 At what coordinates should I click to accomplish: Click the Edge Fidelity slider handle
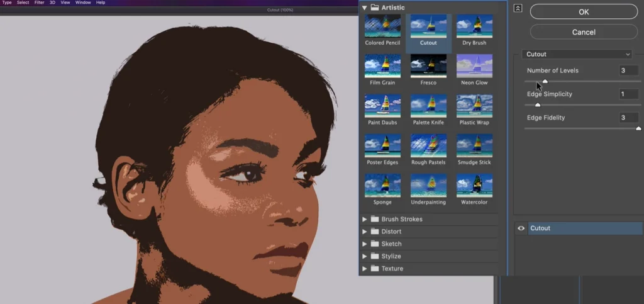[638, 128]
